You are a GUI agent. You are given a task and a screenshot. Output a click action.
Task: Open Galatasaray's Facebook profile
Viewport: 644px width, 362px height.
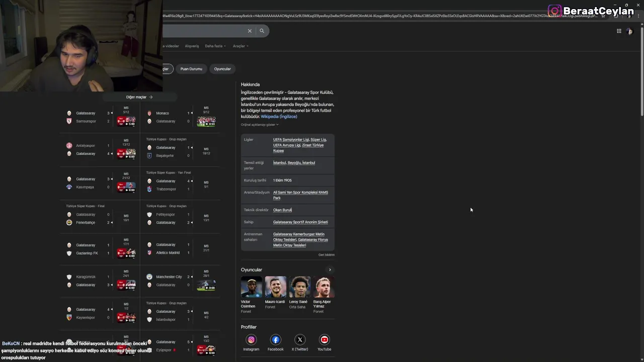(x=275, y=340)
